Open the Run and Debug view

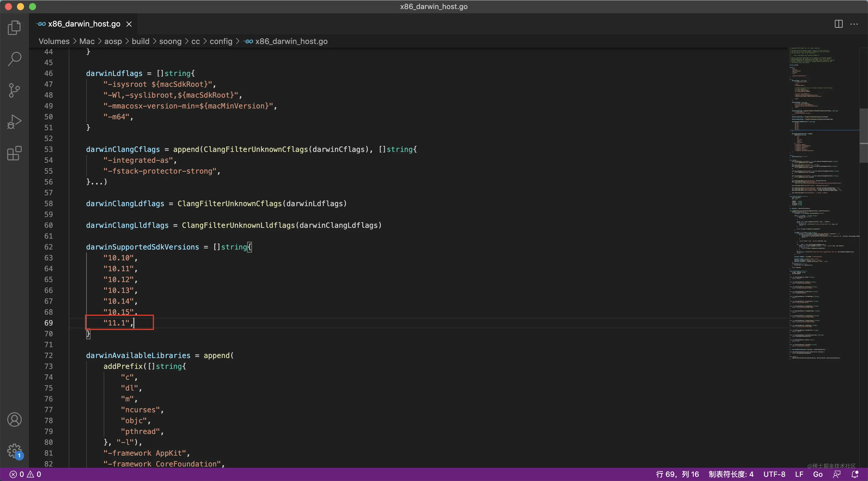(14, 121)
